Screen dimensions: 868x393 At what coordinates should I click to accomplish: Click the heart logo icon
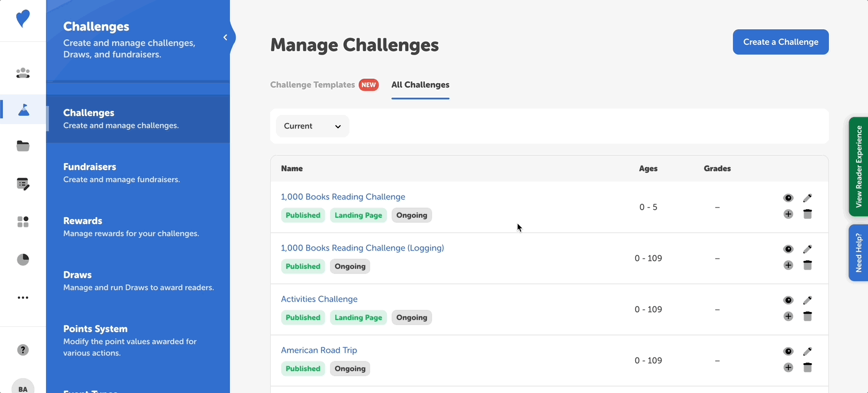tap(23, 19)
